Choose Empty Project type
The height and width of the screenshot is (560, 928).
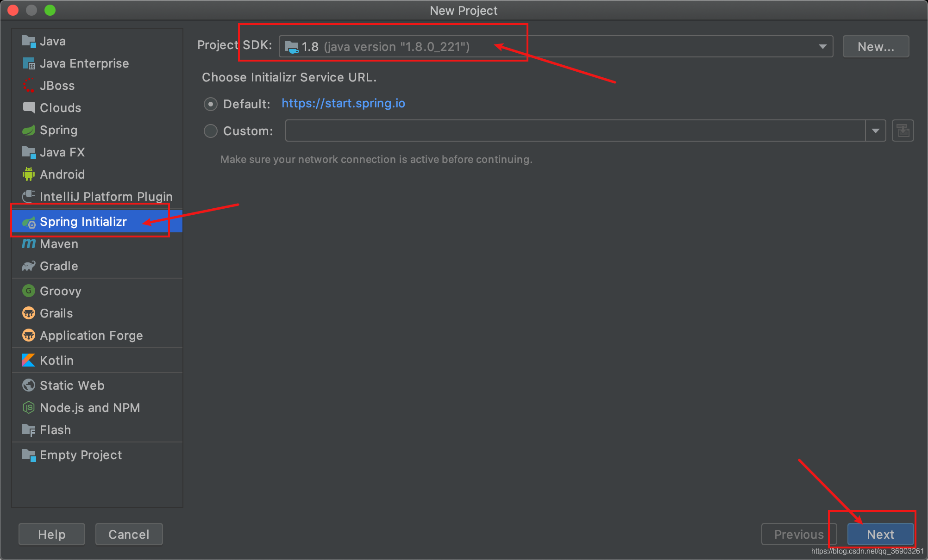point(97,455)
